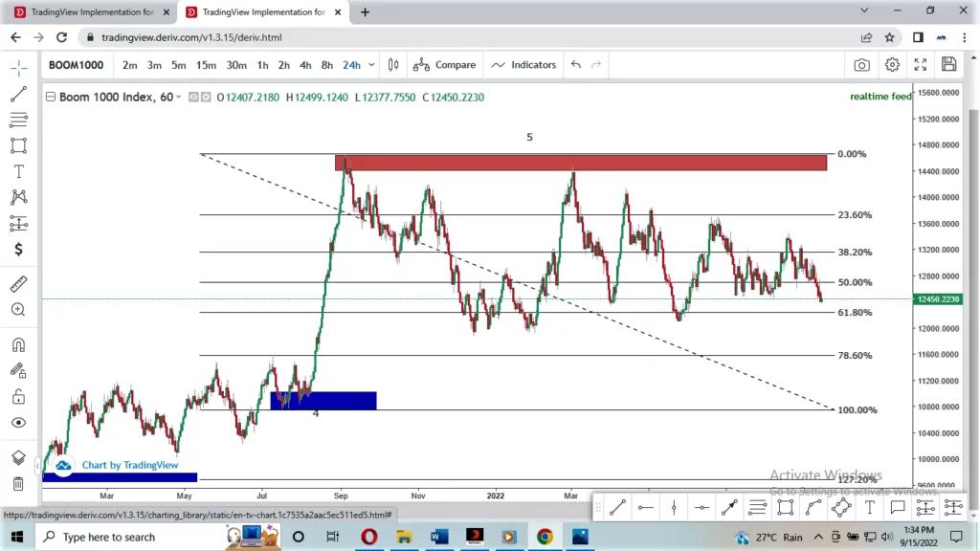Hide all drawings with eye icon
Image resolution: width=980 pixels, height=551 pixels.
tap(19, 423)
